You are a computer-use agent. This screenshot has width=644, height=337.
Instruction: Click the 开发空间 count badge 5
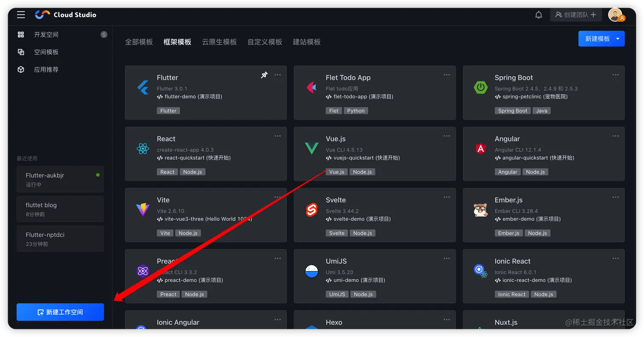point(104,35)
